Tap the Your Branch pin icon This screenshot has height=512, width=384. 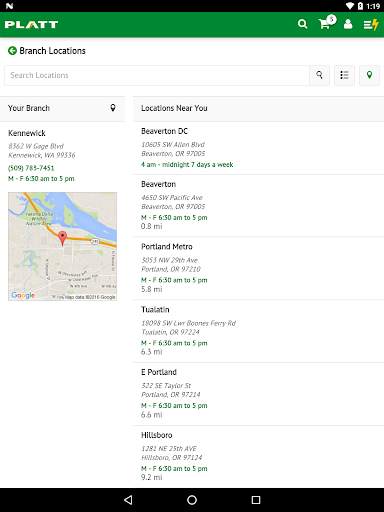113,108
